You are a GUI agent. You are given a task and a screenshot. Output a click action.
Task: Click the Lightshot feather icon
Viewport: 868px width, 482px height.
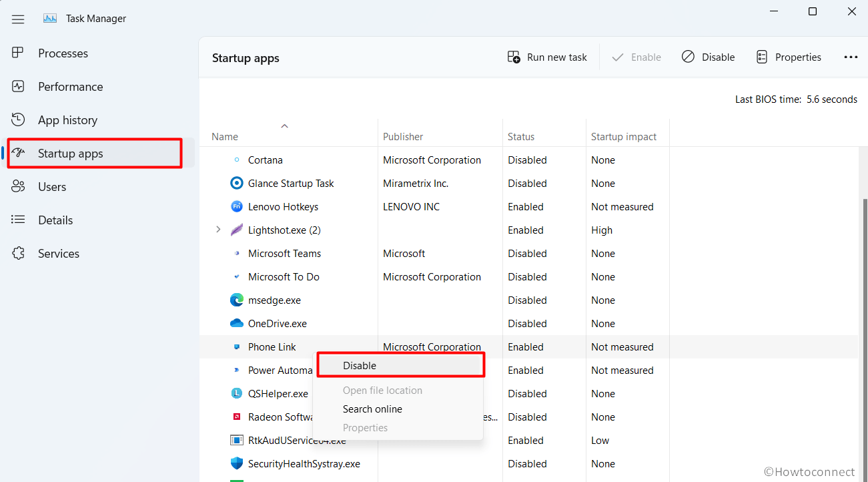tap(237, 230)
